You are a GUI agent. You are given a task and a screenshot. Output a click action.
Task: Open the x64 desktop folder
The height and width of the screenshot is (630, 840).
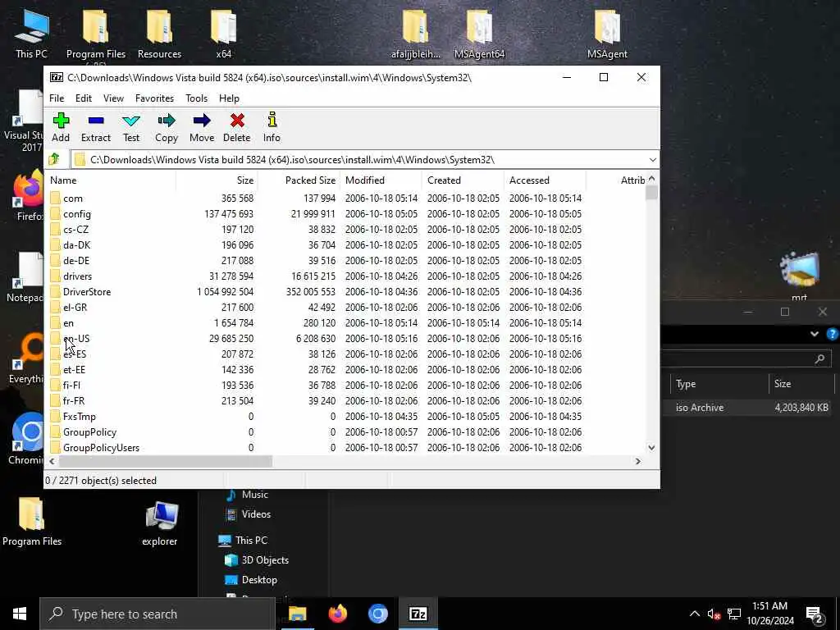point(223,33)
